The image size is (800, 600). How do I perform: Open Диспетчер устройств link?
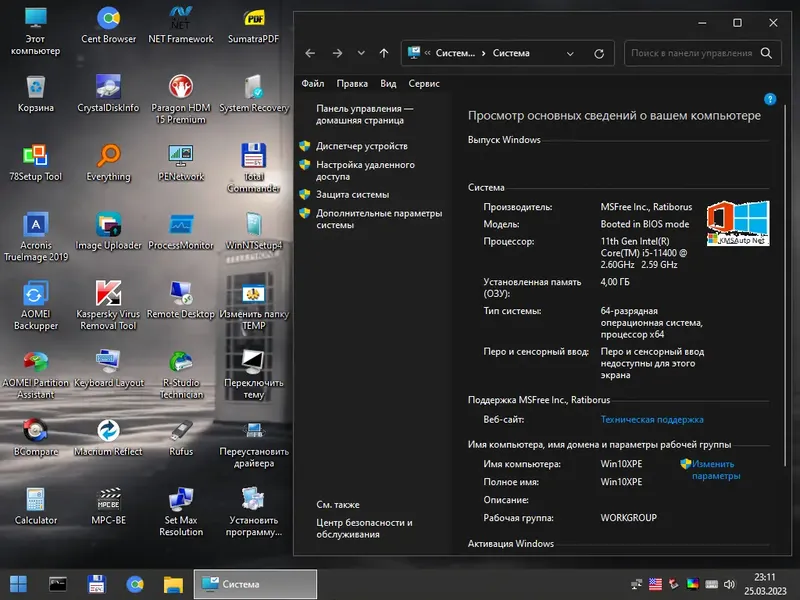[362, 146]
